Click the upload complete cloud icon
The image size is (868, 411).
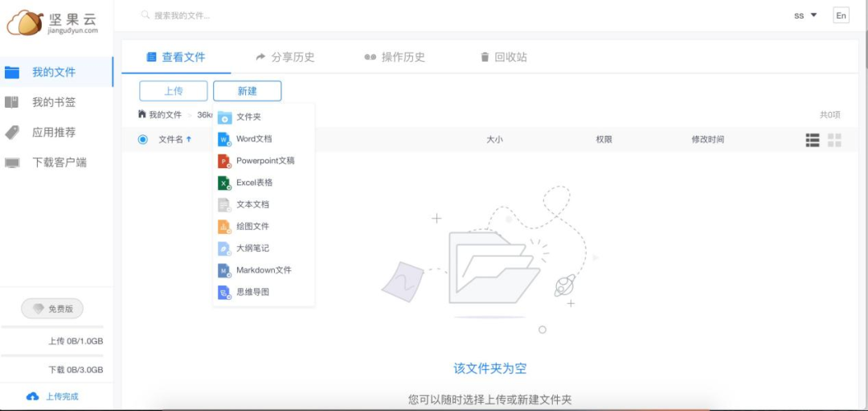coord(33,397)
